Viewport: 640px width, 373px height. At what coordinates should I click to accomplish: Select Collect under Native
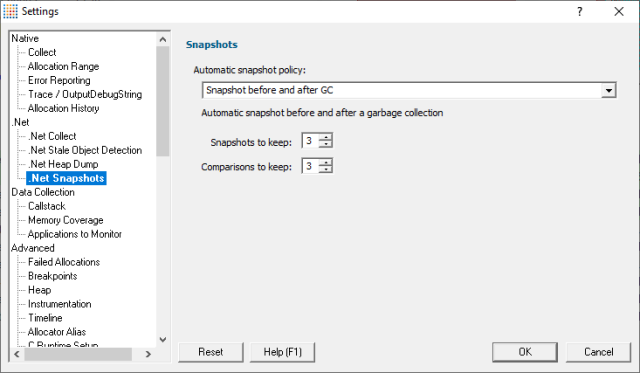(x=42, y=52)
